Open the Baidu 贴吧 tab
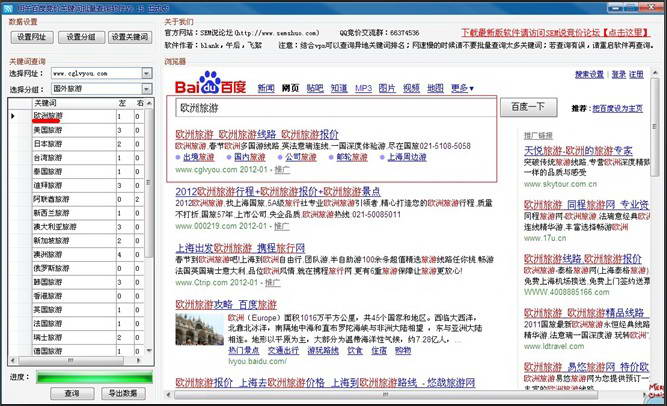 (315, 88)
